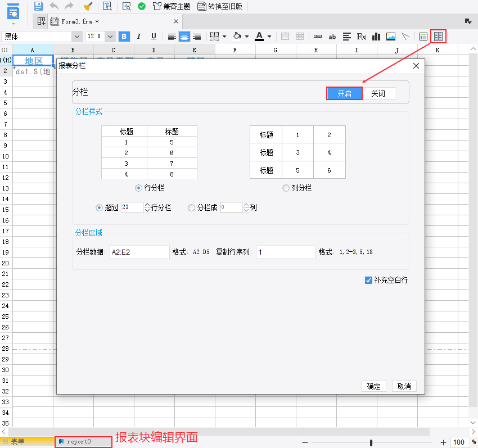Click the 关闭 option to disable columns

coord(378,93)
